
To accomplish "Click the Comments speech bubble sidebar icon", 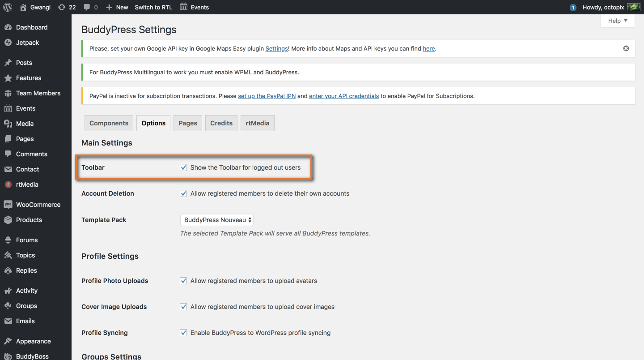I will click(x=8, y=154).
